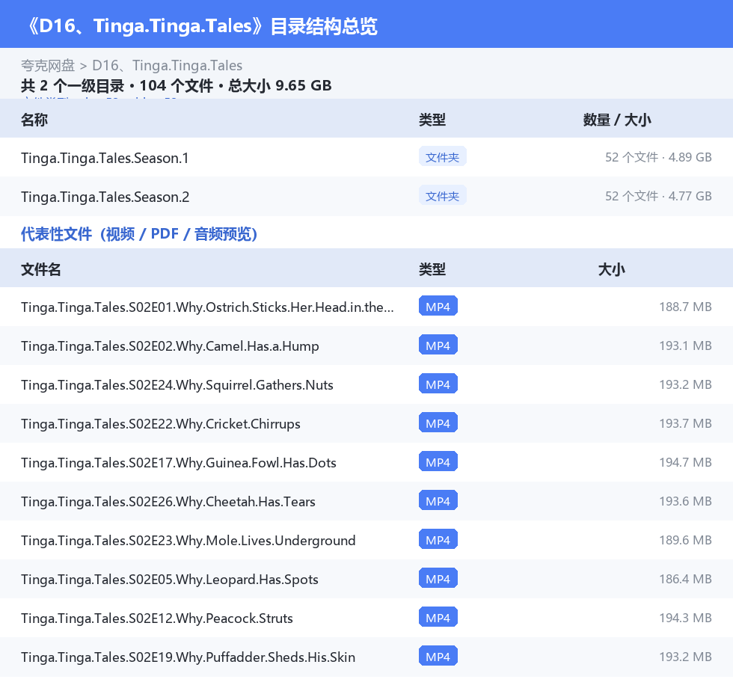733x700 pixels.
Task: Open the S02E02 Why.Camel.Has.a.Hump file
Action: pos(170,346)
